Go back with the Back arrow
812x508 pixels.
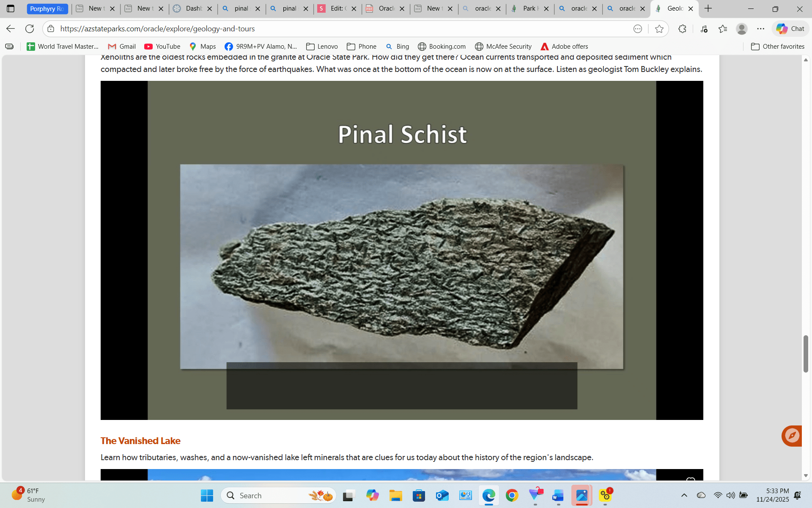11,29
